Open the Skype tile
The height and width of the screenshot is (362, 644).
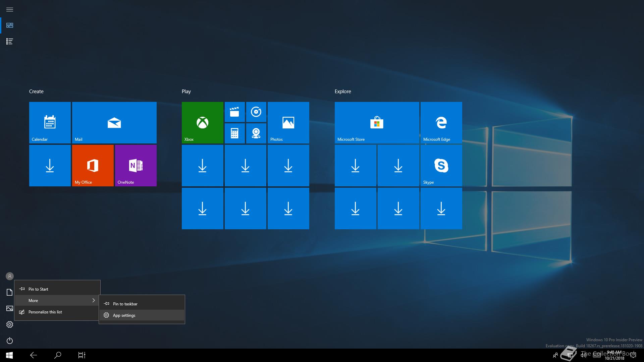441,166
